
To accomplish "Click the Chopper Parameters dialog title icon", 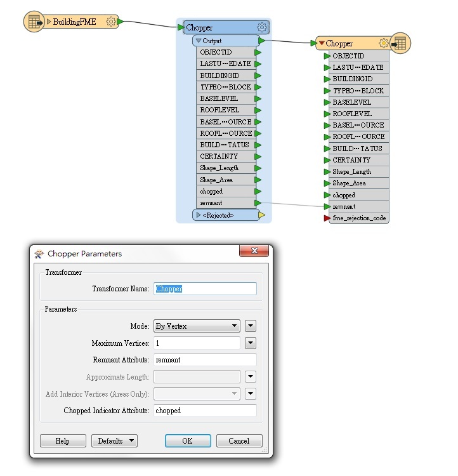I will [39, 254].
